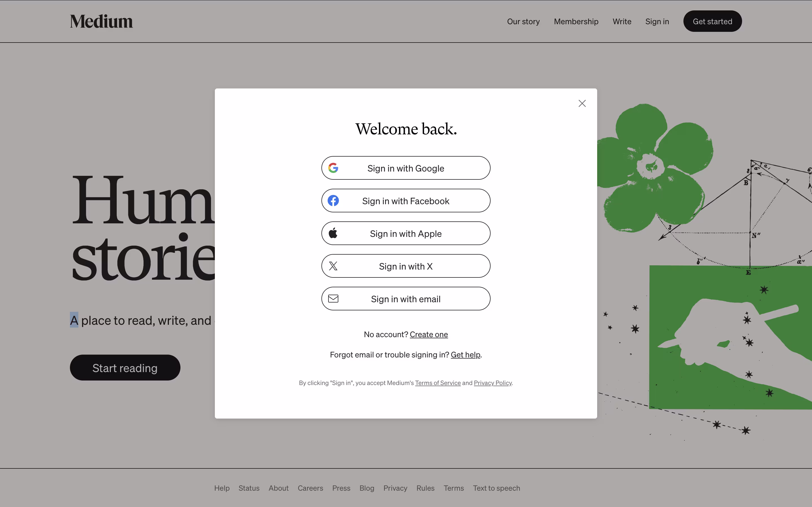Viewport: 812px width, 507px height.
Task: Open the Privacy Policy link
Action: click(x=492, y=383)
